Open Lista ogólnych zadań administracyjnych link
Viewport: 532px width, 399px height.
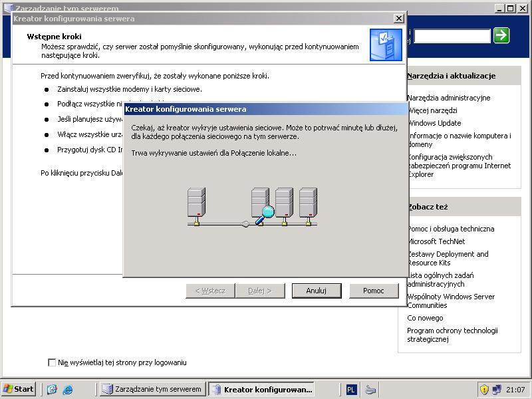coord(440,279)
